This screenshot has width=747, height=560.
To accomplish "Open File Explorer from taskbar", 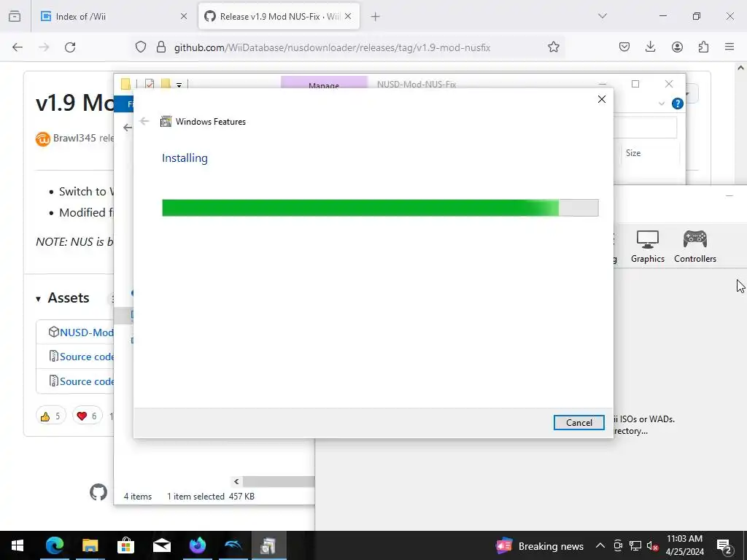I will pyautogui.click(x=90, y=545).
